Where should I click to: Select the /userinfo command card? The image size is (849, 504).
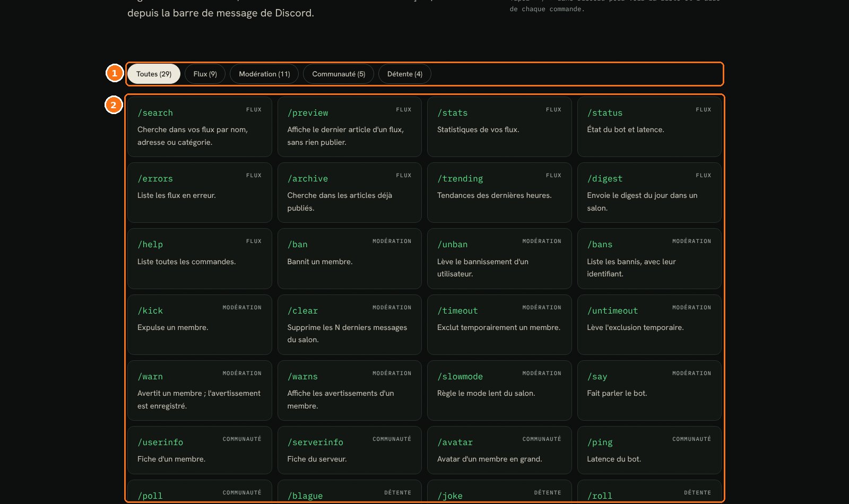coord(200,450)
